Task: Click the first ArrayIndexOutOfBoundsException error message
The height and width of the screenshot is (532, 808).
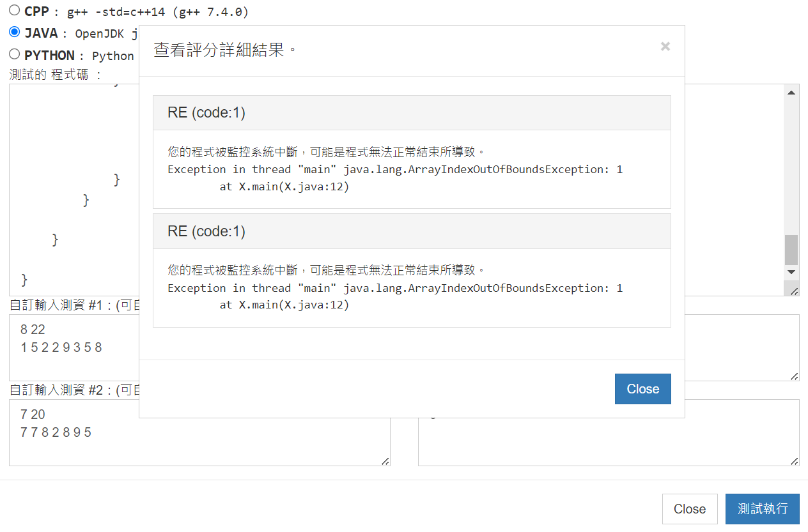Action: click(394, 170)
